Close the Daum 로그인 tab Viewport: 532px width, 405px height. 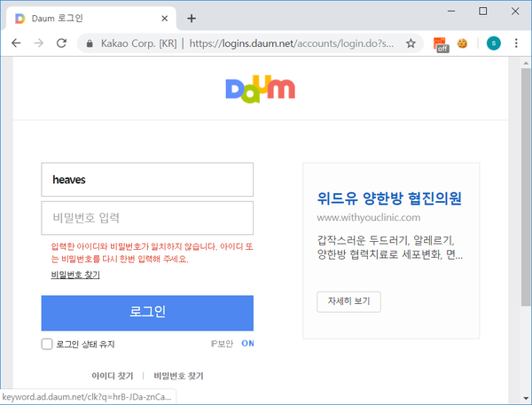(165, 19)
